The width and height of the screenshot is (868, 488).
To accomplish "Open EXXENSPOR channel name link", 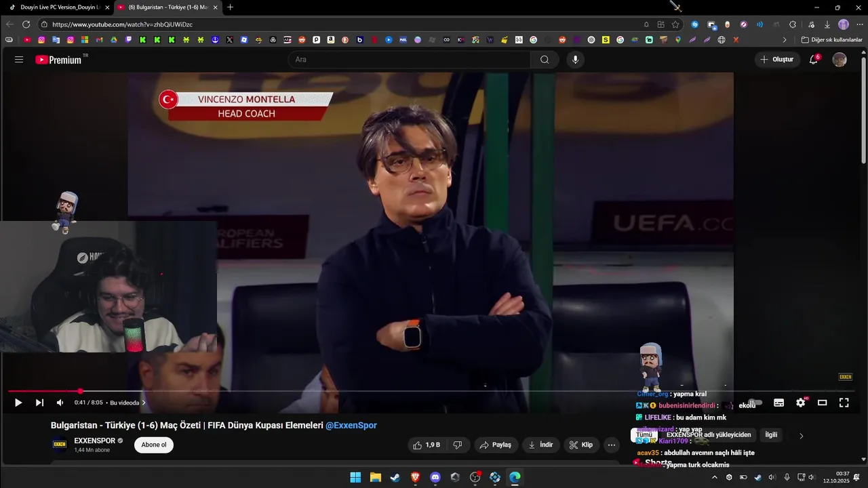I will pos(95,441).
